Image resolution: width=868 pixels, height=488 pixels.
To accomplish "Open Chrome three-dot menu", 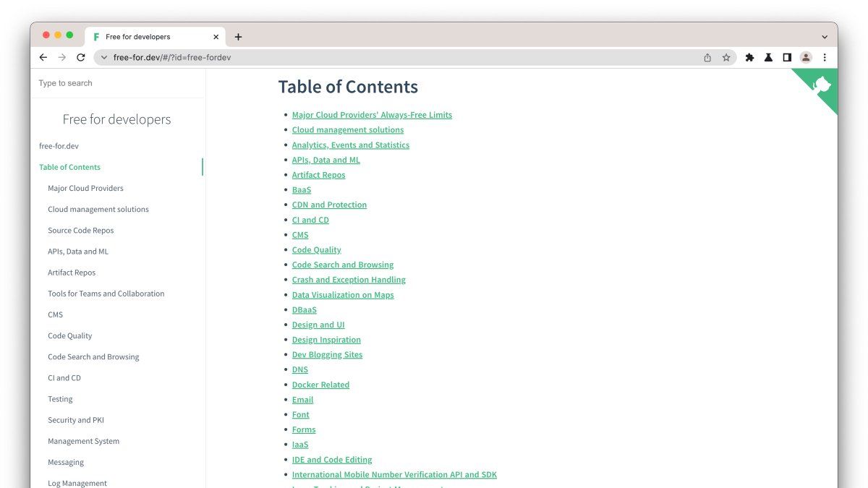I will (x=825, y=58).
